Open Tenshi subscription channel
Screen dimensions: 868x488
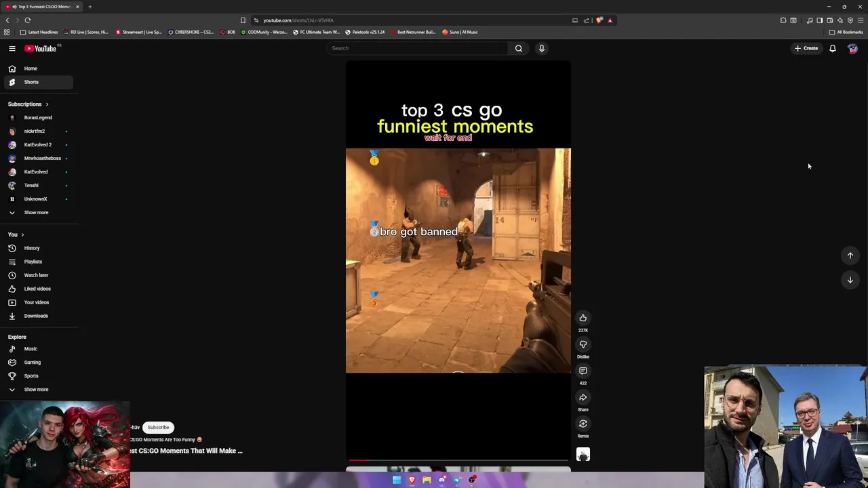coord(38,186)
